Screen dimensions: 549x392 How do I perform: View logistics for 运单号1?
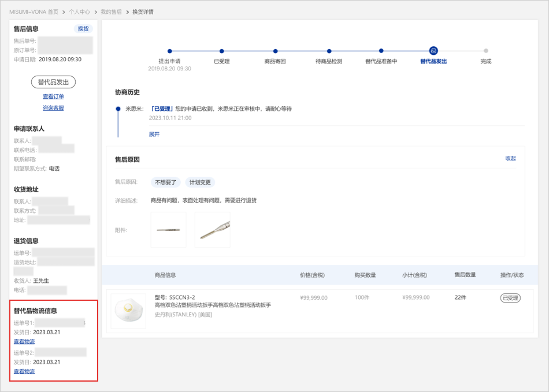(24, 342)
